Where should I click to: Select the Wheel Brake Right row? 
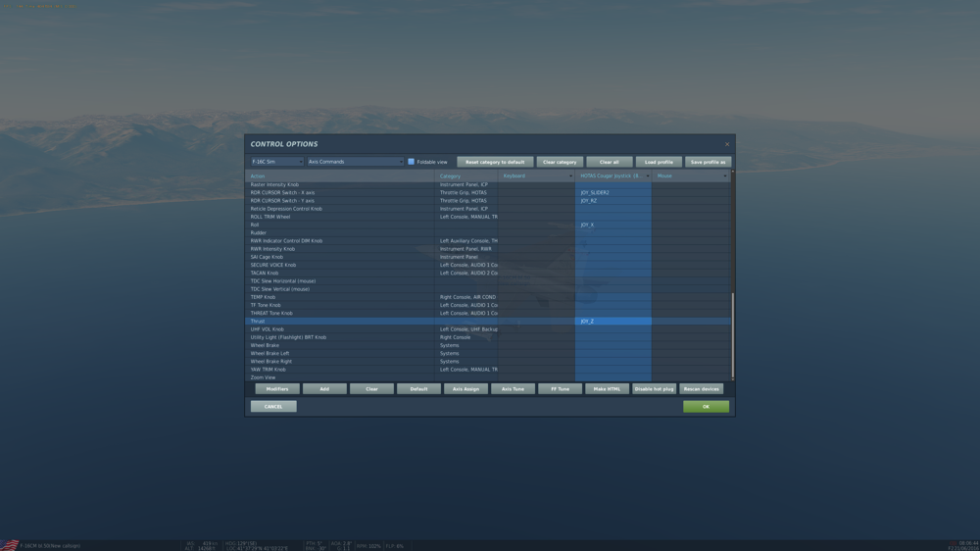pyautogui.click(x=487, y=362)
